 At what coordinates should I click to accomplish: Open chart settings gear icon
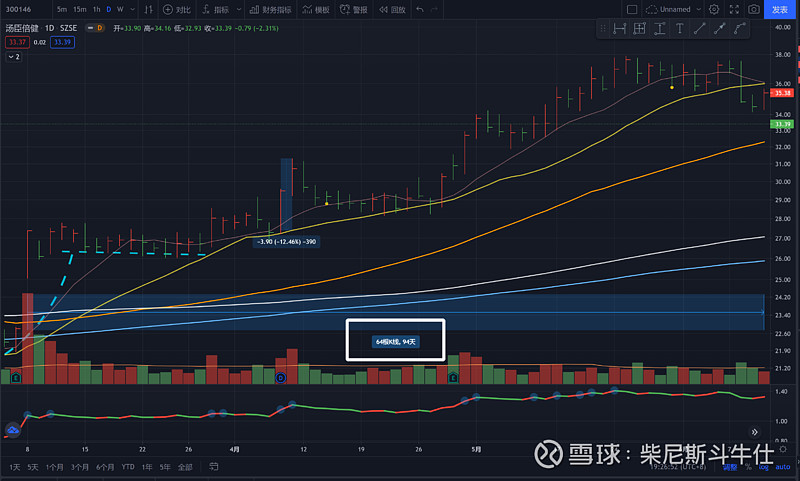714,10
